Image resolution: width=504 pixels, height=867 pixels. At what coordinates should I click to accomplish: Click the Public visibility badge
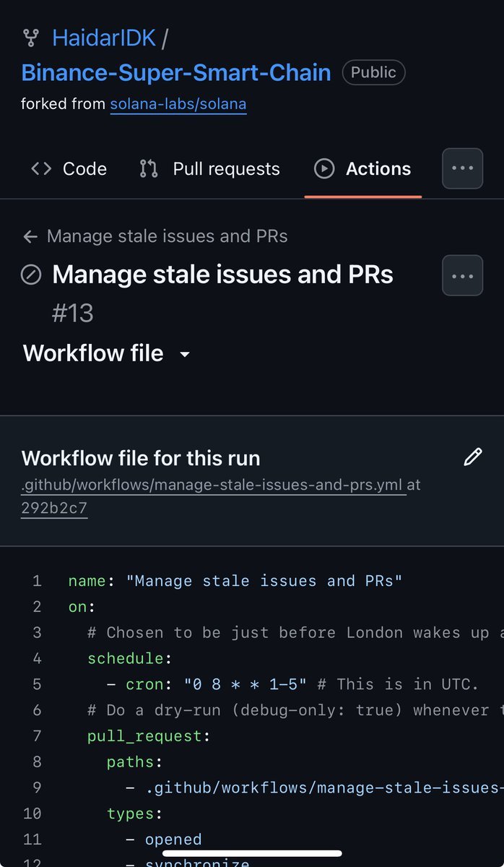tap(373, 72)
